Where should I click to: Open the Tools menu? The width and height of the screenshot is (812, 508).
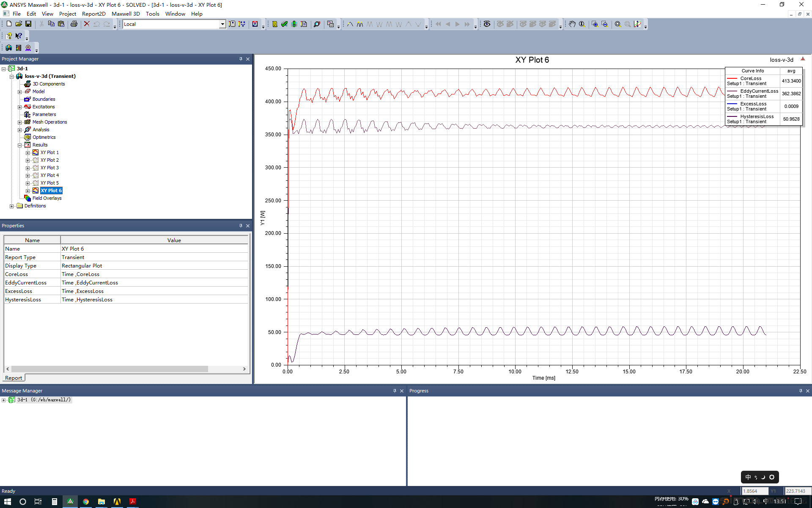tap(153, 14)
